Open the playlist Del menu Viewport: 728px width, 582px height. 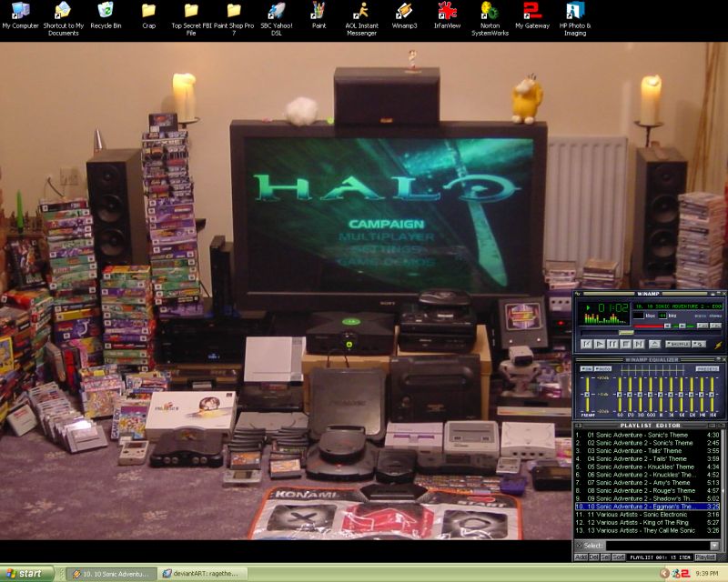click(x=594, y=557)
